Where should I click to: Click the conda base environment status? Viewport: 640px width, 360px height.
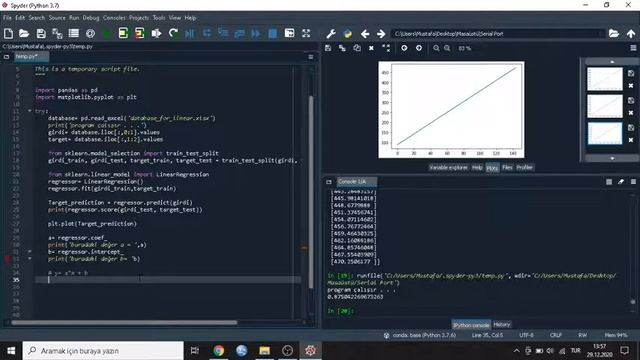tap(420, 335)
